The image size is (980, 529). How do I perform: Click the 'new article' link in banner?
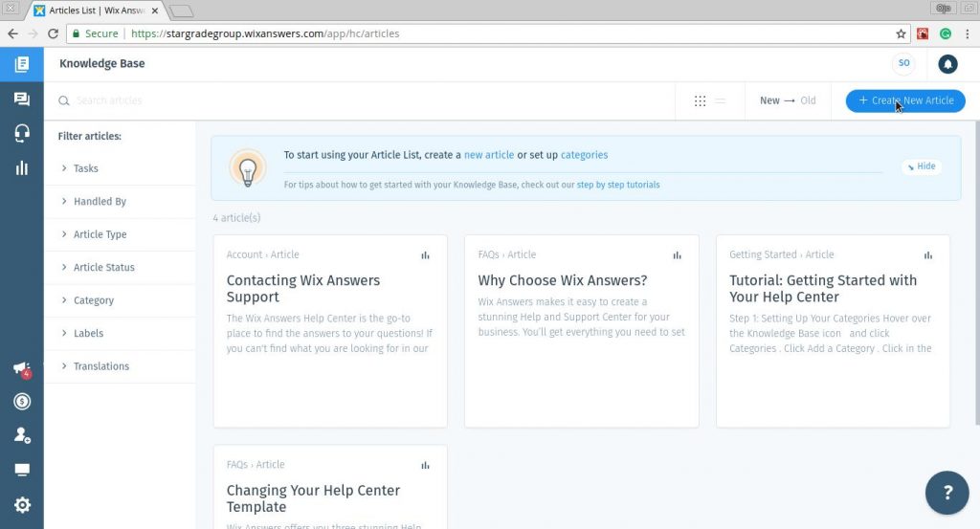point(489,155)
